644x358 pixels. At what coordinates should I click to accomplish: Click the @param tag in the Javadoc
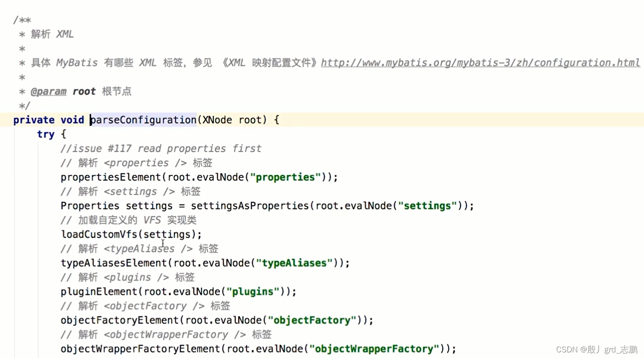[49, 91]
